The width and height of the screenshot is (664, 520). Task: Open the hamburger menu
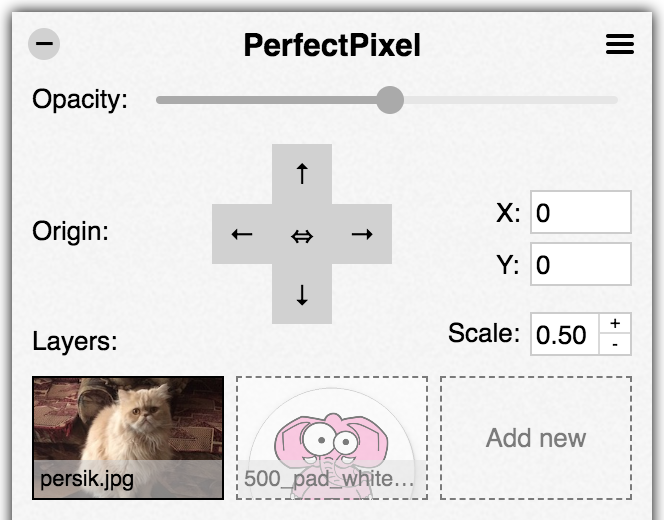620,44
